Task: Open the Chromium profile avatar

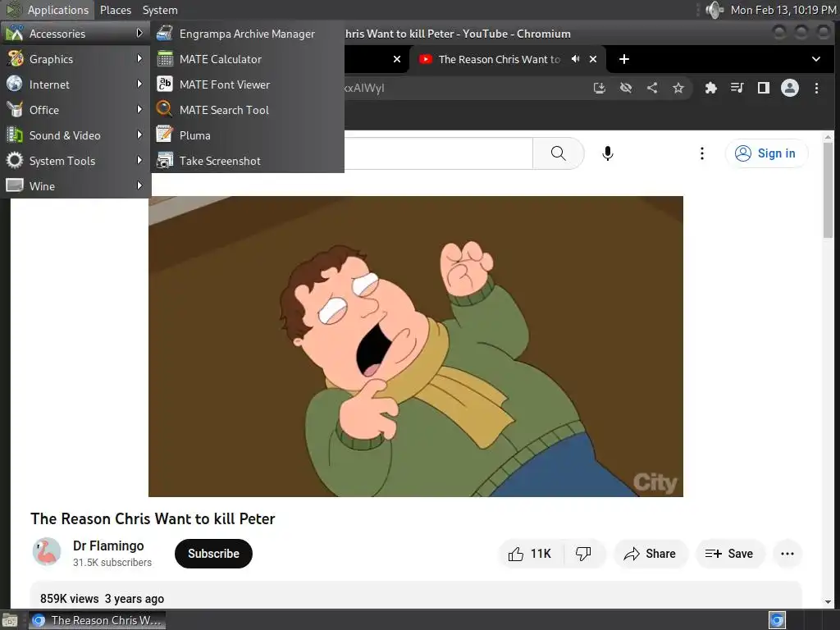Action: click(790, 88)
